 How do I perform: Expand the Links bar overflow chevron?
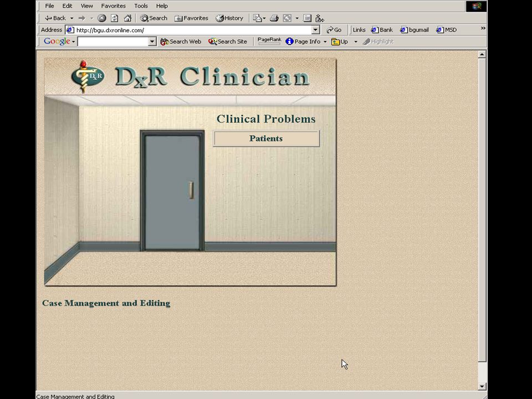point(483,28)
